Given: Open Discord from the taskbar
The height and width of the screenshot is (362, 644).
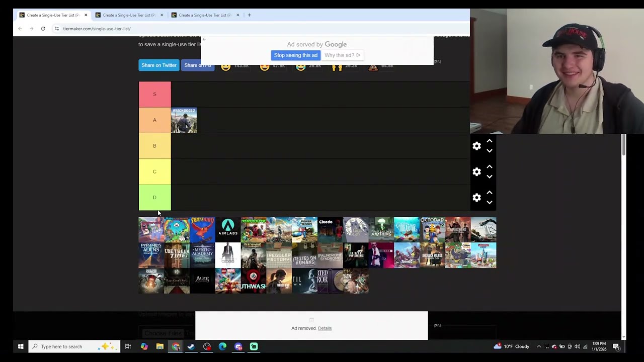Looking at the screenshot, I should tap(238, 346).
